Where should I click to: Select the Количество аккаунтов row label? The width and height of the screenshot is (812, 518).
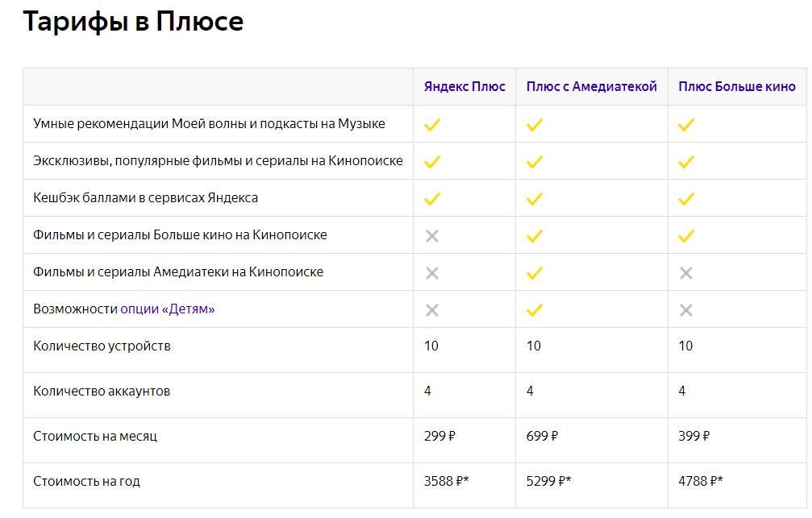[x=102, y=391]
